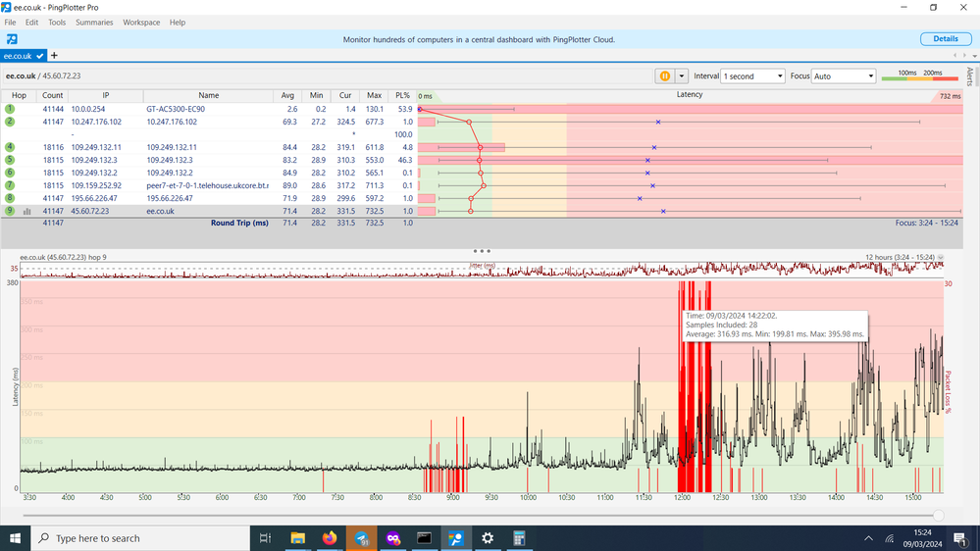This screenshot has width=980, height=551.
Task: Select hop 7 green circle icon
Action: point(10,185)
